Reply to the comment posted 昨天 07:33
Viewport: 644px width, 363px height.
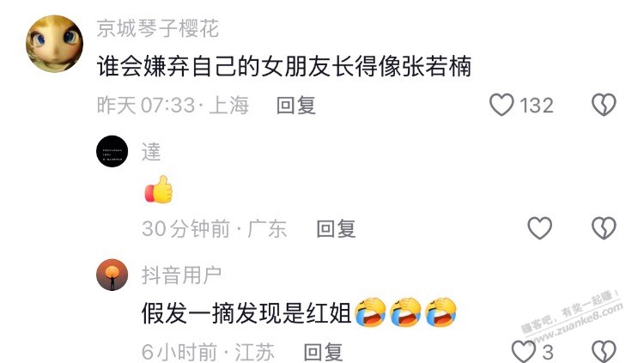(x=295, y=106)
